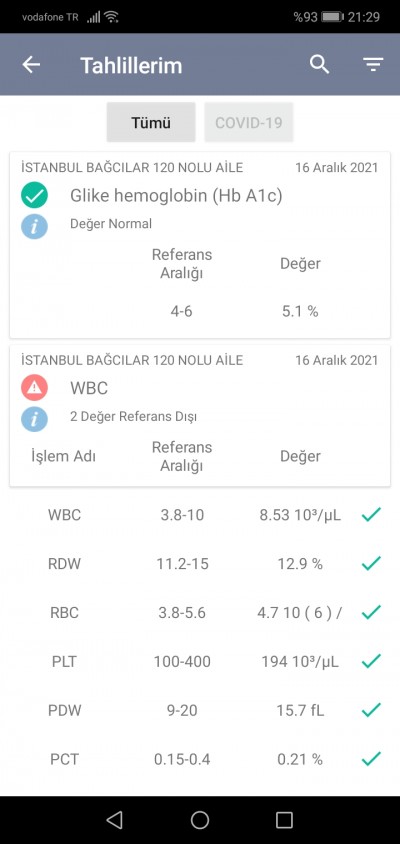Open search with magnifier icon

(x=319, y=65)
